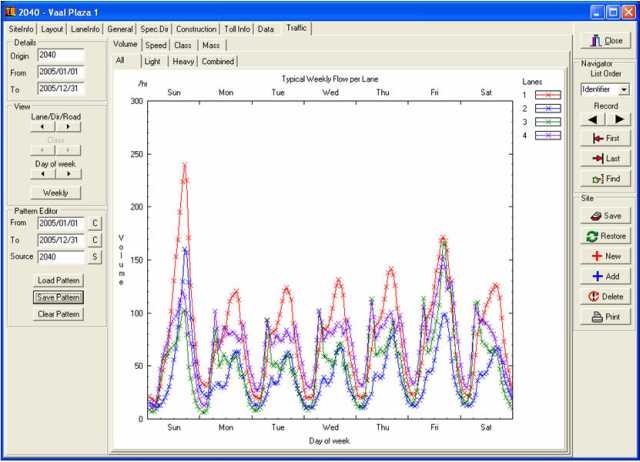Click the Weekly view button
Screen dimensions: 640x462
tap(56, 193)
